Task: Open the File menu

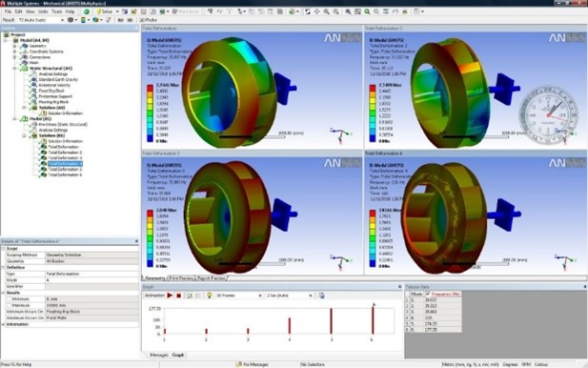Action: click(8, 11)
